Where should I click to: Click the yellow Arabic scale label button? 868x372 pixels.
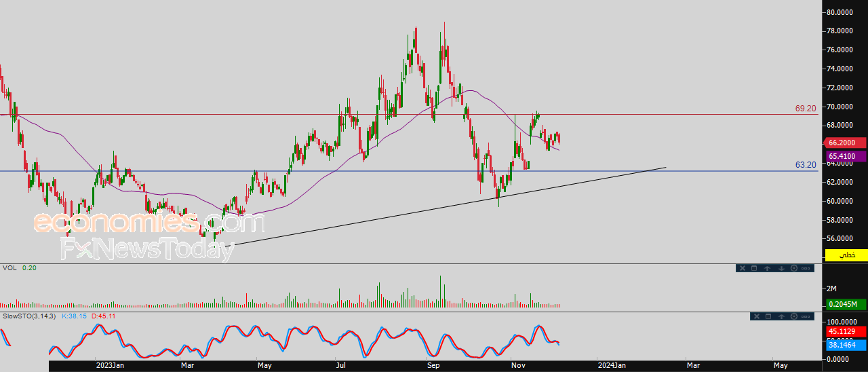846,255
